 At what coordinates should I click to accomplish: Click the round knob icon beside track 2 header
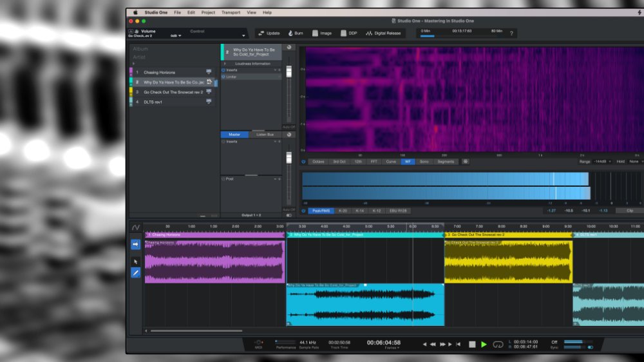pos(289,48)
